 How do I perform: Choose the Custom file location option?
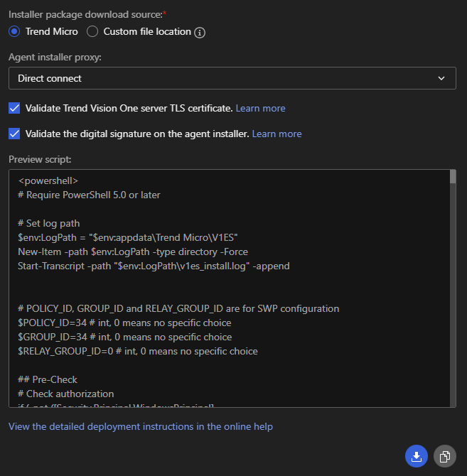click(x=92, y=31)
